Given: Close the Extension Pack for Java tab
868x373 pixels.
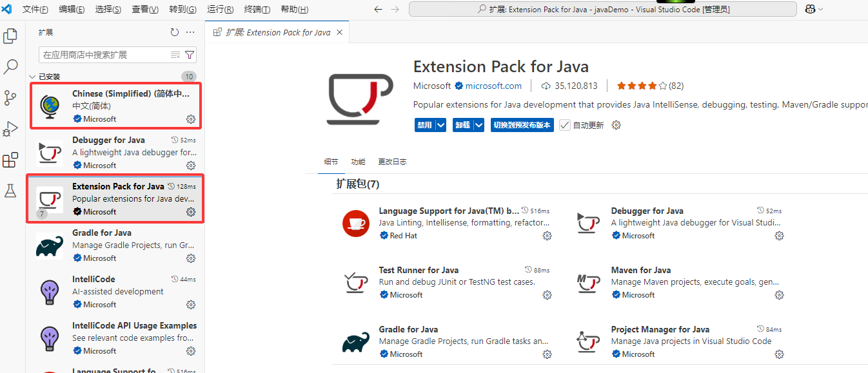Looking at the screenshot, I should pos(340,32).
